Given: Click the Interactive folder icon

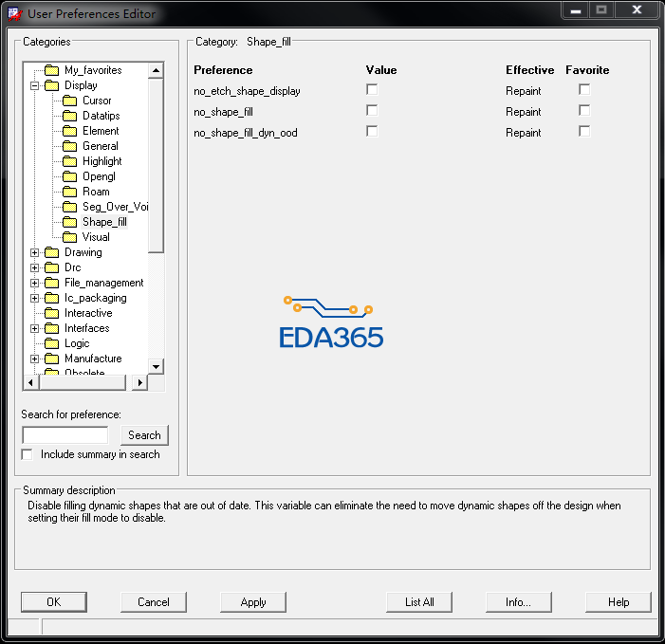Looking at the screenshot, I should coord(51,313).
